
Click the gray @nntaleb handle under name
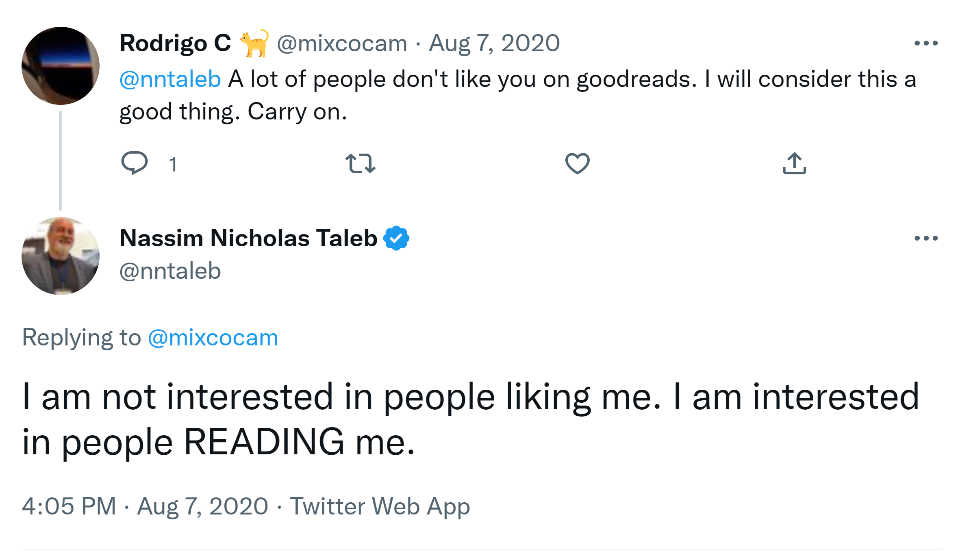pos(170,271)
